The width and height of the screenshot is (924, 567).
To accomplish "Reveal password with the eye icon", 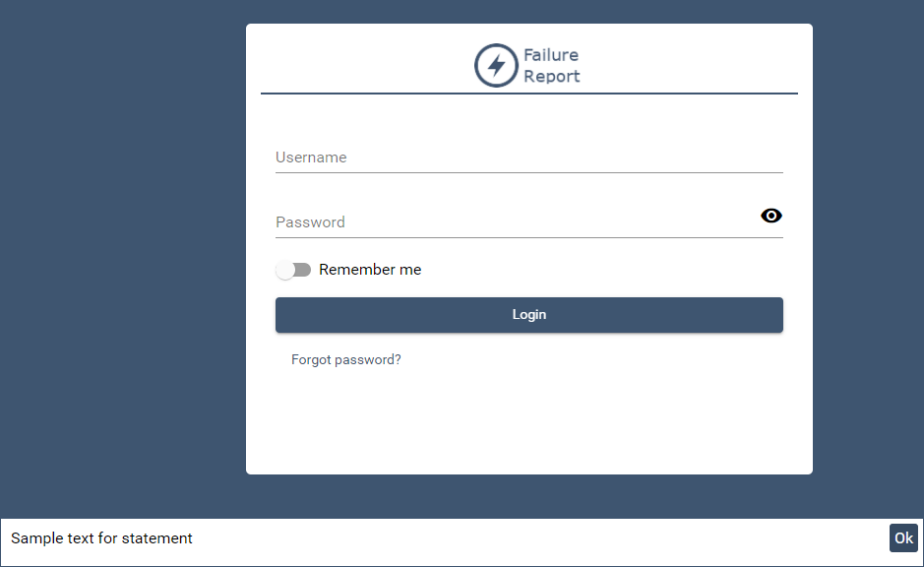I will 771,217.
